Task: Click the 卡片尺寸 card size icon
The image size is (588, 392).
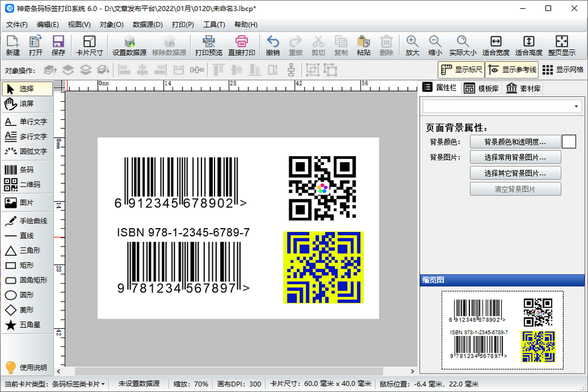Action: point(89,46)
